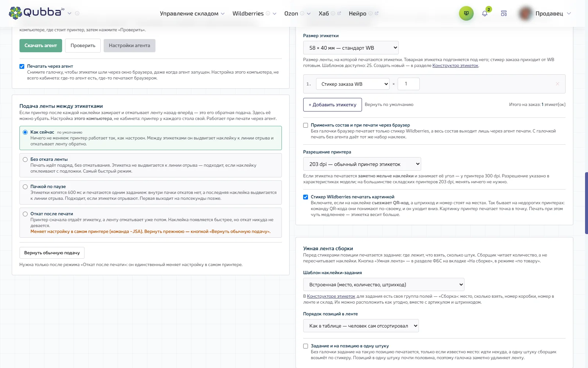Open the label size dropdown 58 × 40 мм
The height and width of the screenshot is (368, 588).
(351, 48)
